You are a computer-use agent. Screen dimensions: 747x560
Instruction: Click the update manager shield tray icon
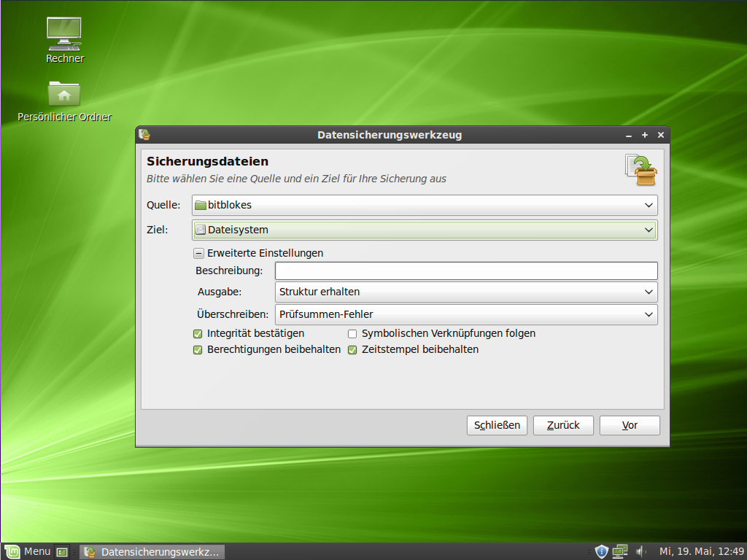(x=601, y=551)
